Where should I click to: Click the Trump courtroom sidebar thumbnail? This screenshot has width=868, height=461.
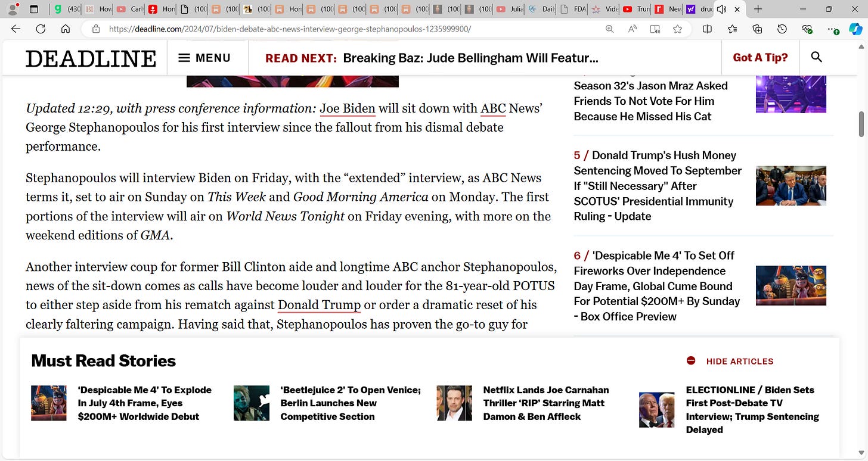coord(791,186)
